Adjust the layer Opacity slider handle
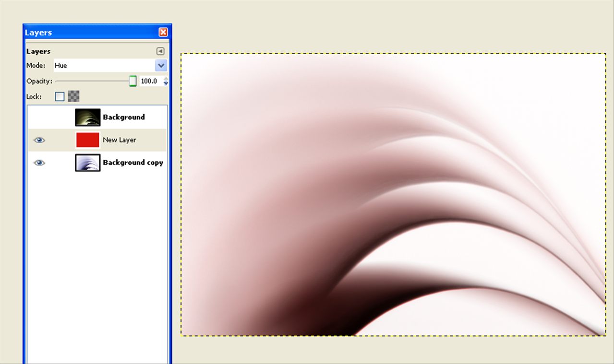The height and width of the screenshot is (364, 614). (x=133, y=81)
